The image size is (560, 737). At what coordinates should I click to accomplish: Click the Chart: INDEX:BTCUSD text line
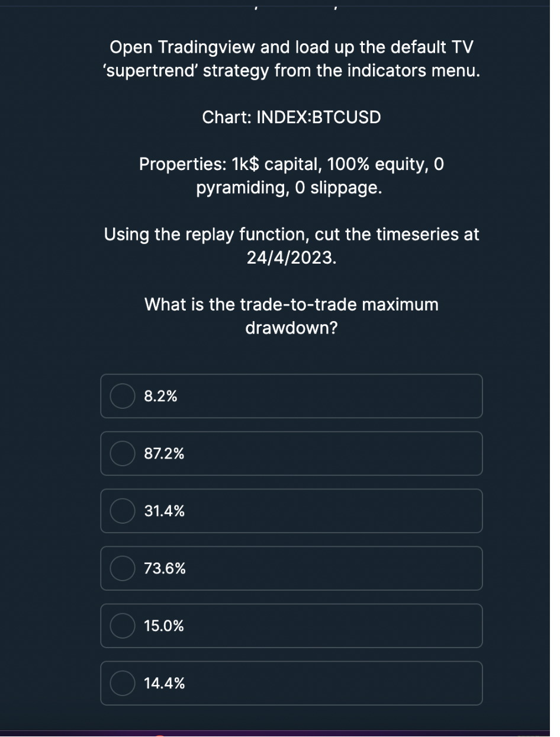click(291, 117)
